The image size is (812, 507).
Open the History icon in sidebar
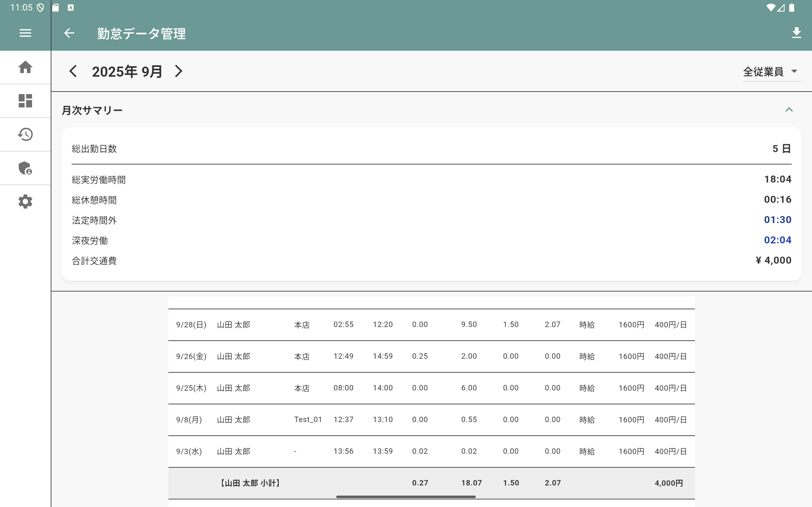(25, 134)
